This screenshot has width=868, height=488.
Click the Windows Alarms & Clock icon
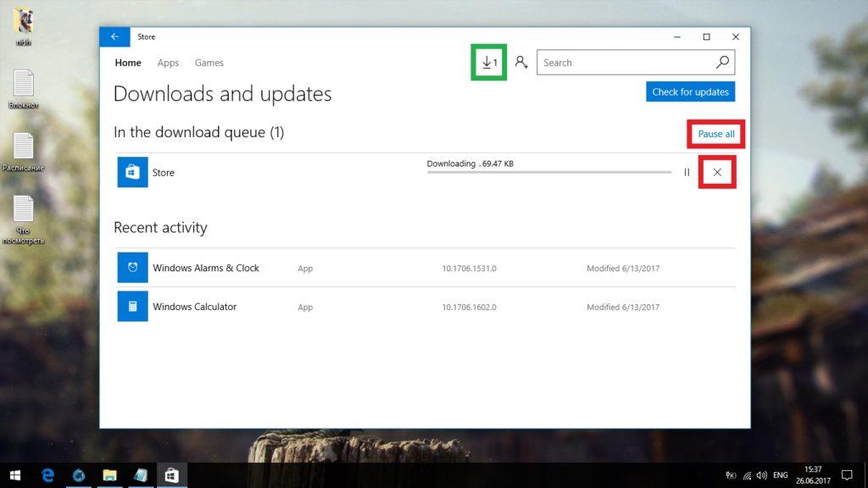(x=132, y=268)
